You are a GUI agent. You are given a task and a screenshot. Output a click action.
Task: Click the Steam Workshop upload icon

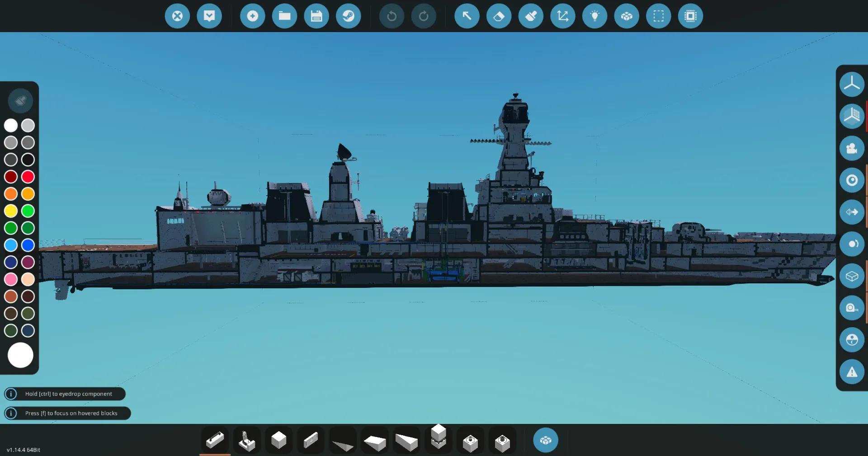click(348, 16)
